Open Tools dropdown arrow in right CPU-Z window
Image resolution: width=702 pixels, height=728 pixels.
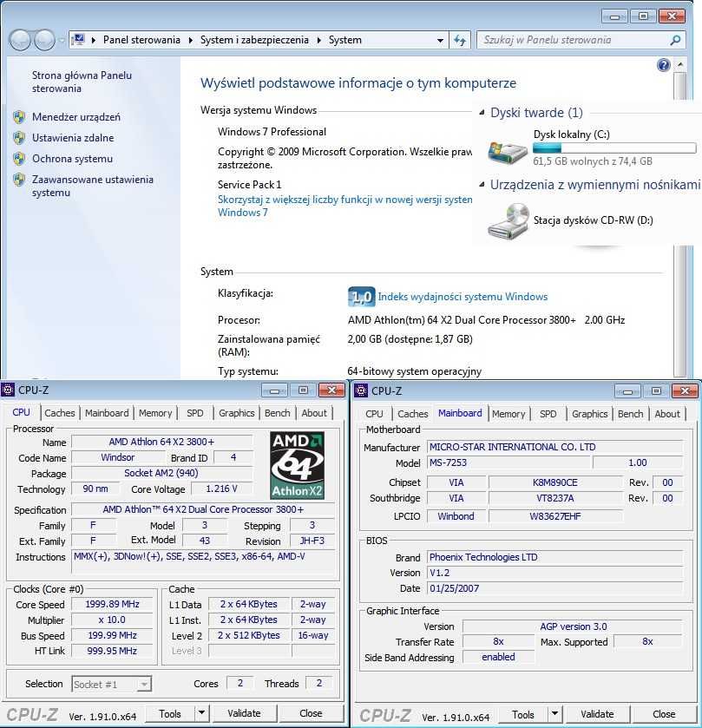554,713
